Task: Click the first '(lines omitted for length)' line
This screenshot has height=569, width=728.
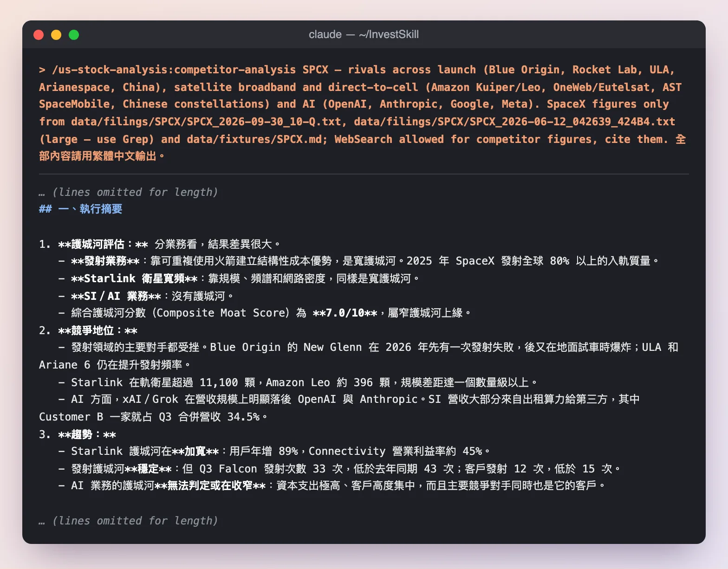Action: point(135,192)
